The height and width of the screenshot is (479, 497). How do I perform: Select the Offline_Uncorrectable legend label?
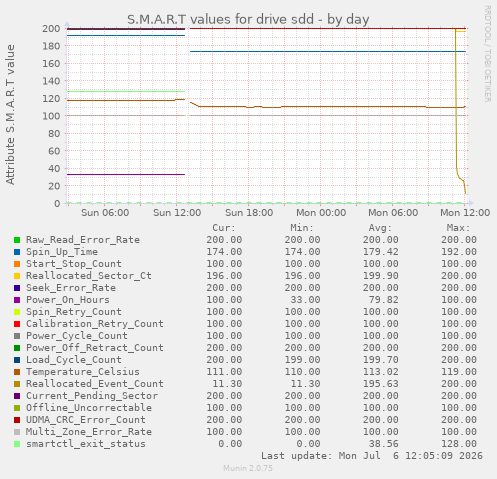(89, 408)
